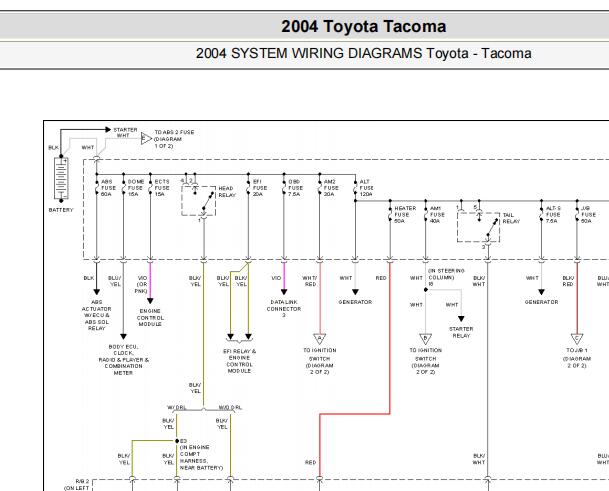Image resolution: width=609 pixels, height=491 pixels.
Task: Click the 'ABS FUSE 60A' label
Action: coord(108,188)
